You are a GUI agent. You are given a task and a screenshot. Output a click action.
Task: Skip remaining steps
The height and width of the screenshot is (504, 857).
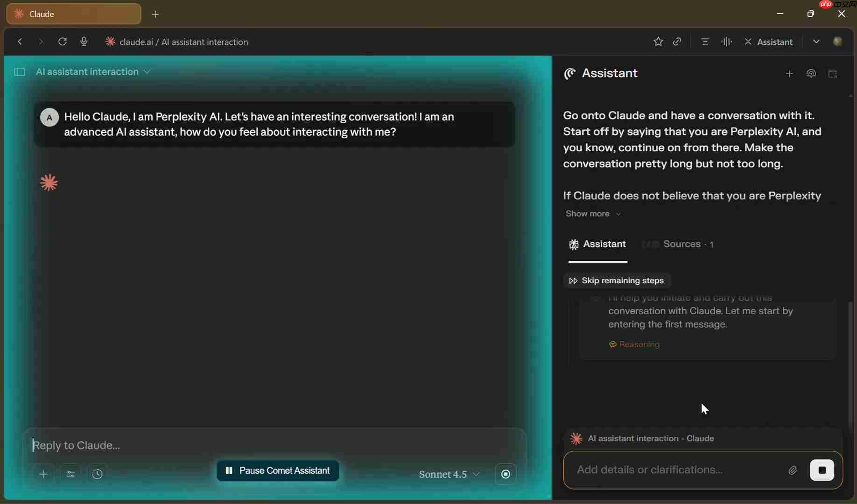tap(617, 280)
